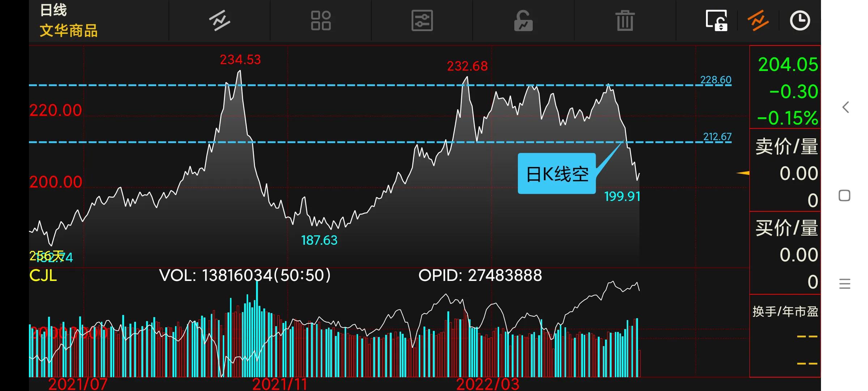Toggle screen rotation lock icon

click(716, 20)
